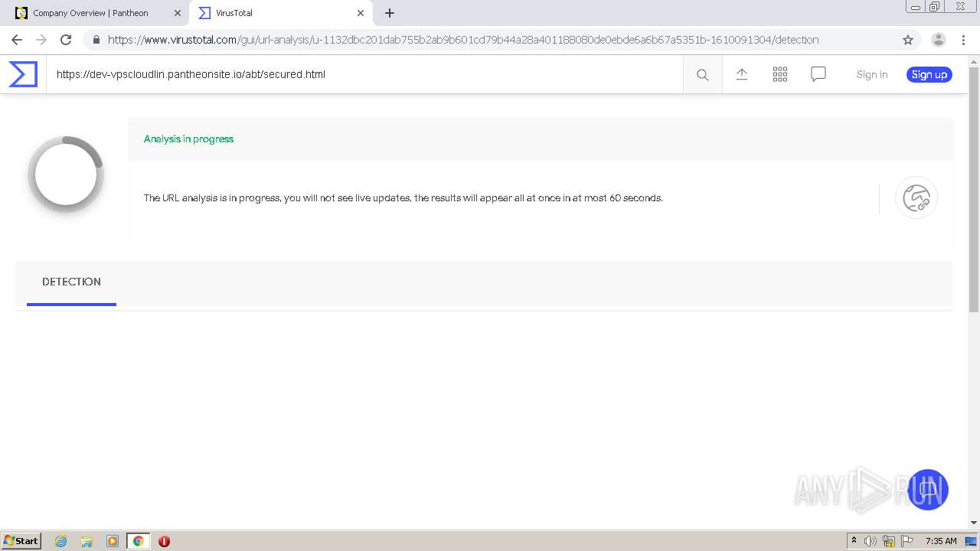This screenshot has height=551, width=980.
Task: Open the VirusTotal logo home link
Action: [x=23, y=74]
